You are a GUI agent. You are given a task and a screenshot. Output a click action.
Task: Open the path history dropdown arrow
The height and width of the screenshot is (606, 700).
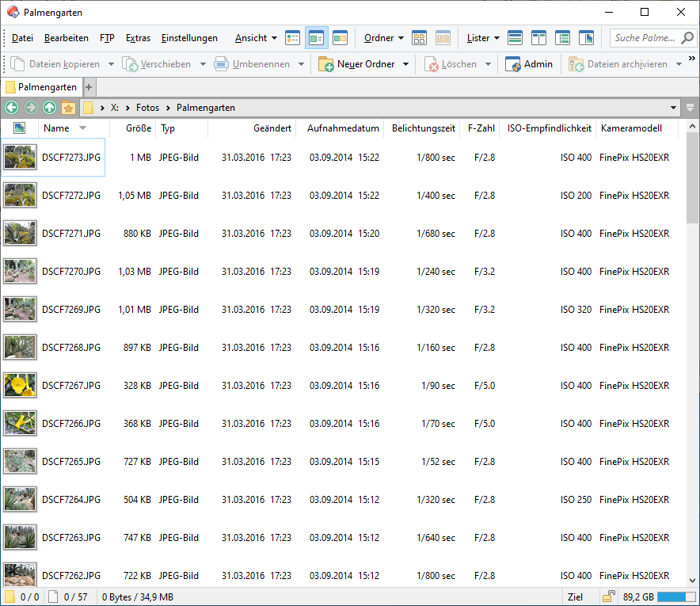[673, 108]
